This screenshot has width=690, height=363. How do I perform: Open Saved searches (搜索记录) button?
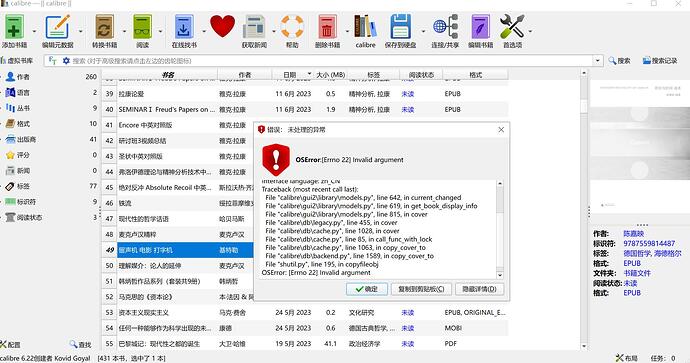pos(660,61)
